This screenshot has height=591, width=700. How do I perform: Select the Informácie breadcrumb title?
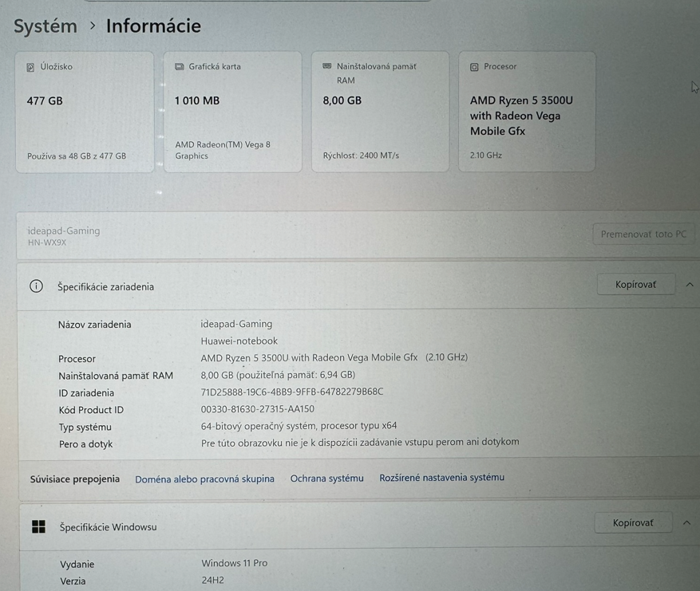[x=153, y=26]
